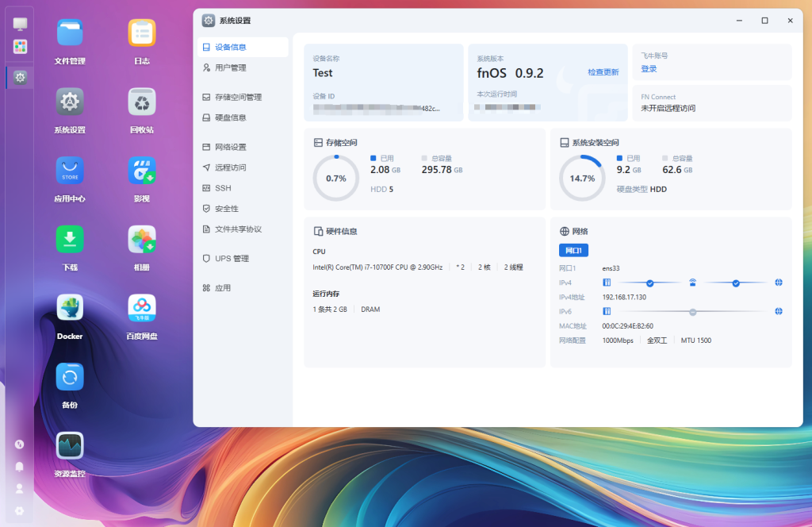Open the 应用中心 store icon

(x=70, y=171)
